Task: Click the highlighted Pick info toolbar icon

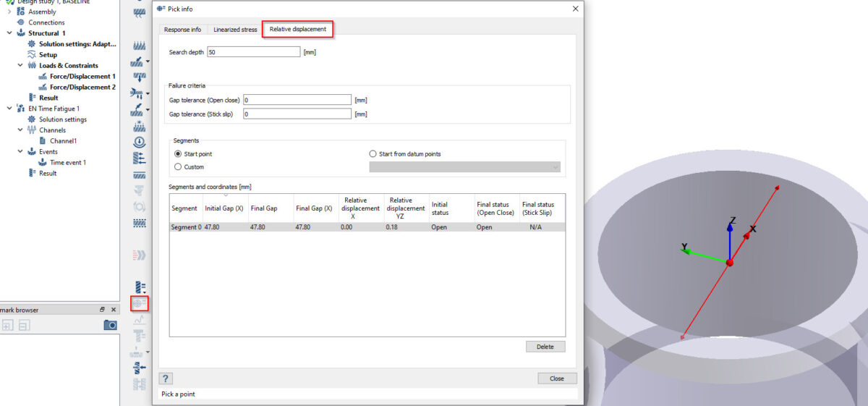Action: [x=139, y=304]
